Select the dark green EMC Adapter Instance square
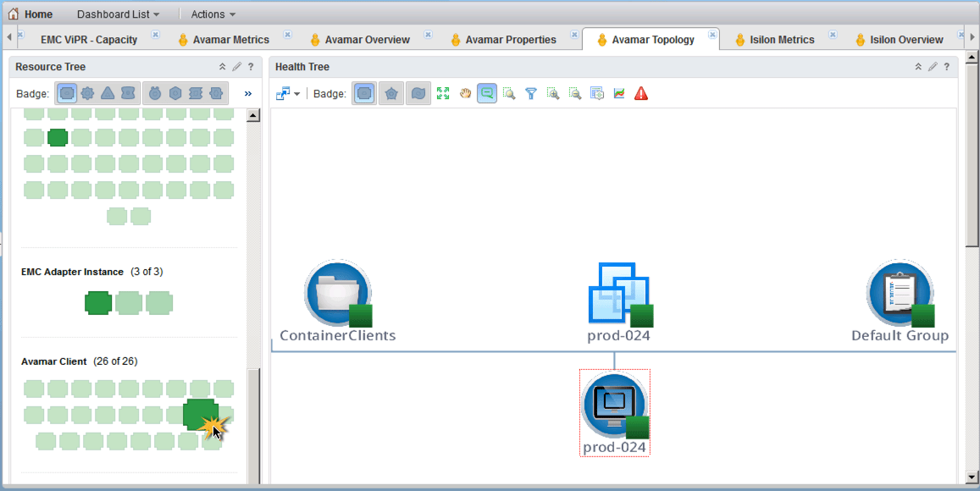 (x=98, y=303)
